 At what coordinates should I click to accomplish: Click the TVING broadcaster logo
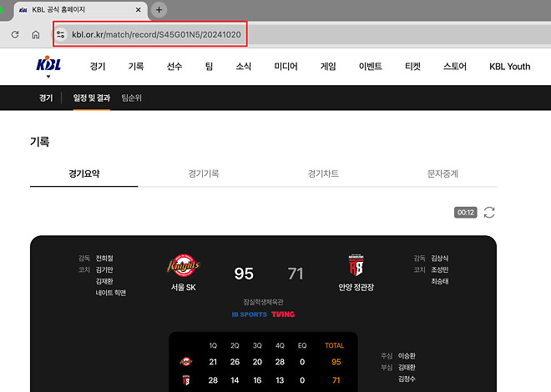point(283,314)
